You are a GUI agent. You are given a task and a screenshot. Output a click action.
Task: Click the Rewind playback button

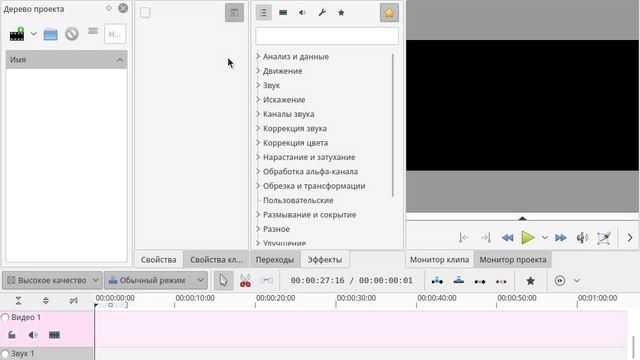click(507, 238)
